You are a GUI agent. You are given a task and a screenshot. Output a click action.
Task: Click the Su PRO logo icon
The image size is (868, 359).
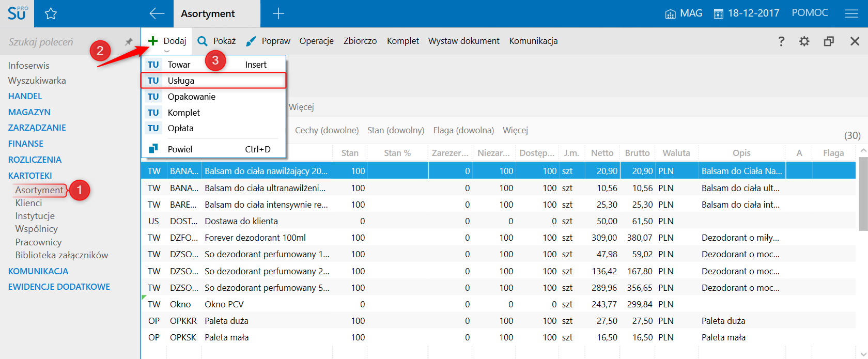17,13
